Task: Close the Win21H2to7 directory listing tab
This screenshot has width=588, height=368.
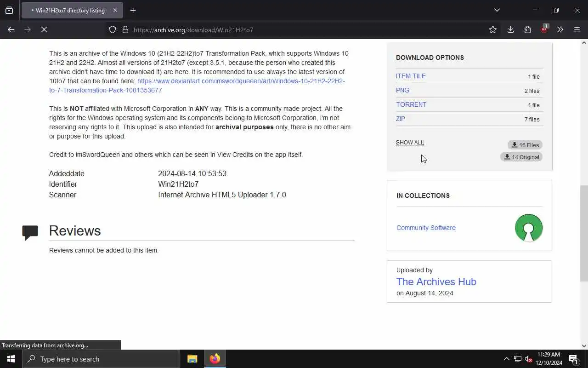Action: (115, 10)
